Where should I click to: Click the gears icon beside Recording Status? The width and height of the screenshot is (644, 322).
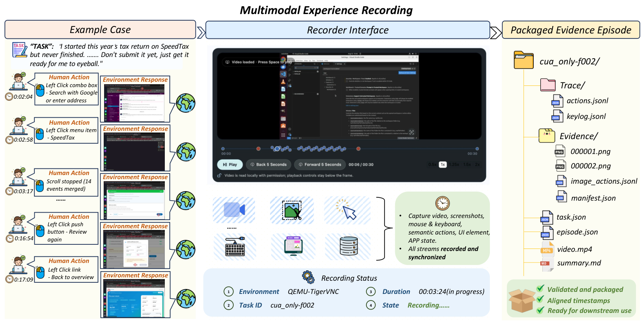308,277
